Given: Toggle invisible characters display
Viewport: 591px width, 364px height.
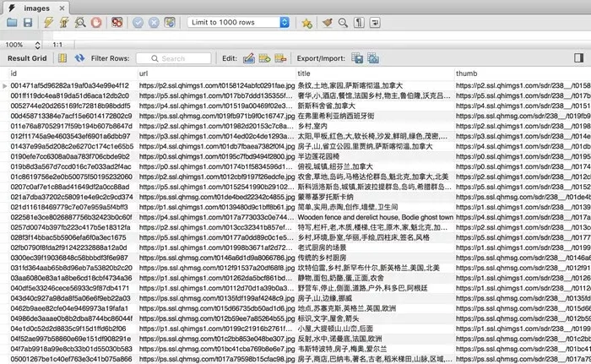Looking at the screenshot, I should click(359, 23).
